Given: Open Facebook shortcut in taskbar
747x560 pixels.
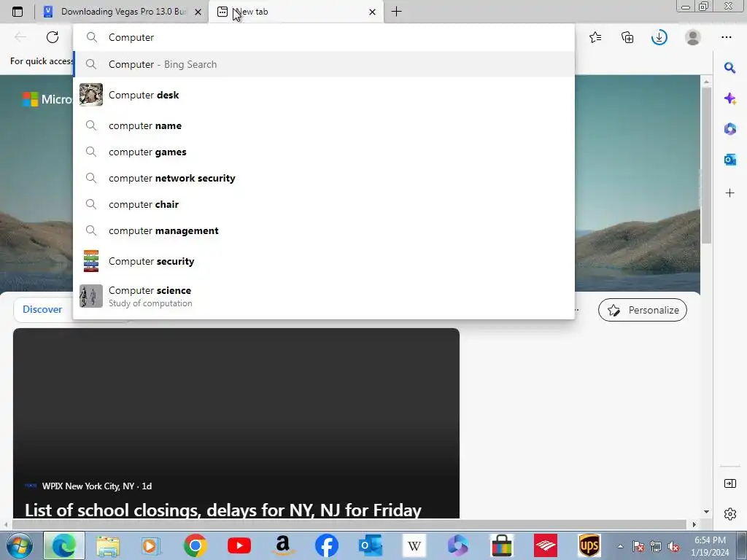Looking at the screenshot, I should coord(327,545).
